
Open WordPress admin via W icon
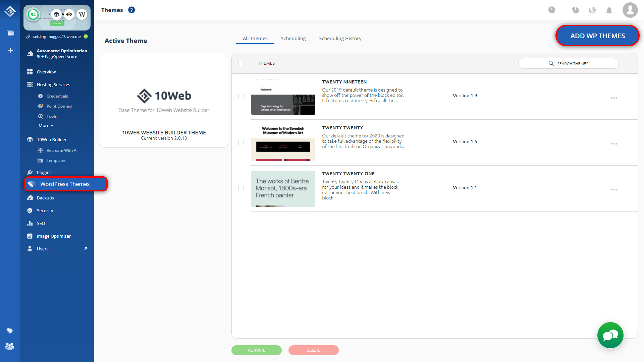pos(82,14)
